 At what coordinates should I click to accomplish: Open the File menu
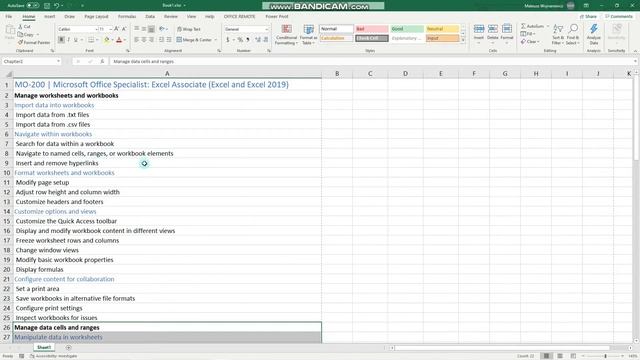pyautogui.click(x=9, y=16)
